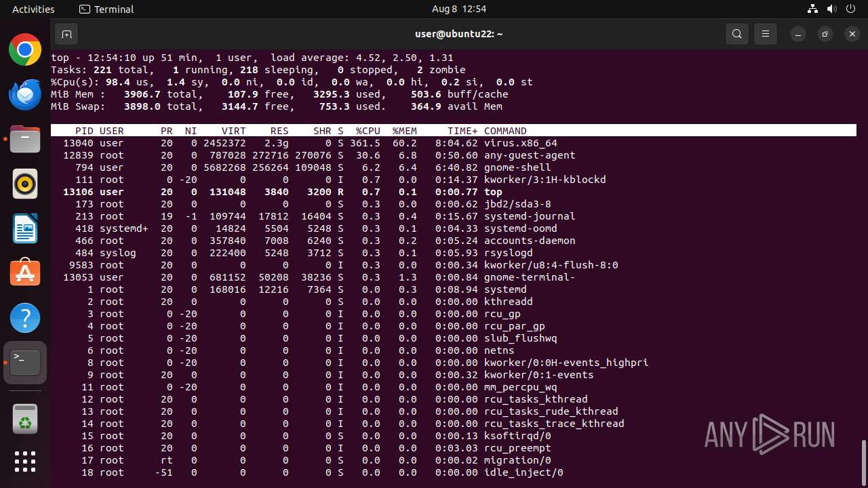Image resolution: width=868 pixels, height=488 pixels.
Task: Open terminal search magnifier icon
Action: 737,34
